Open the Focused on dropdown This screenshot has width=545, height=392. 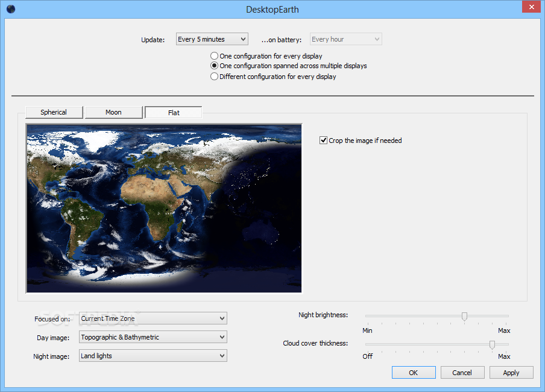pyautogui.click(x=153, y=318)
